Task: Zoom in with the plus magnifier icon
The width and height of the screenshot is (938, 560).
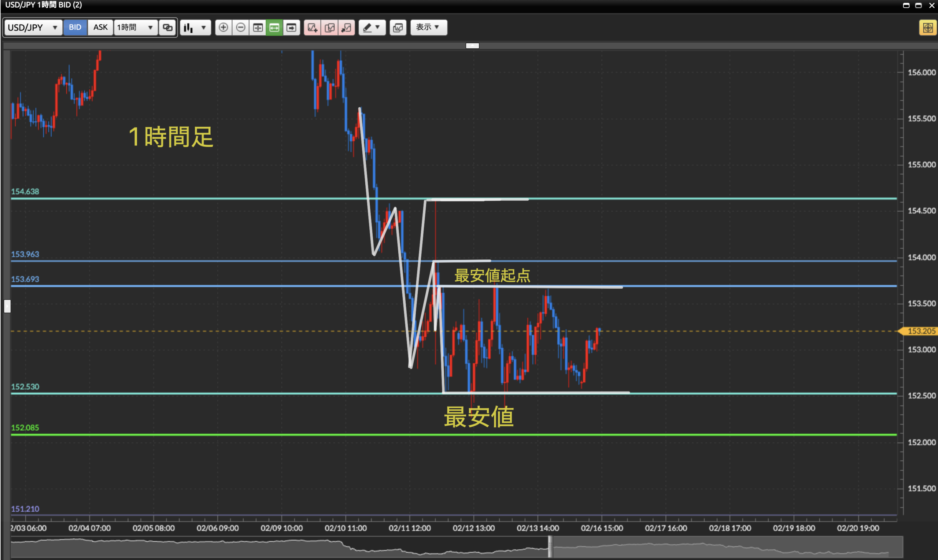Action: pos(223,27)
